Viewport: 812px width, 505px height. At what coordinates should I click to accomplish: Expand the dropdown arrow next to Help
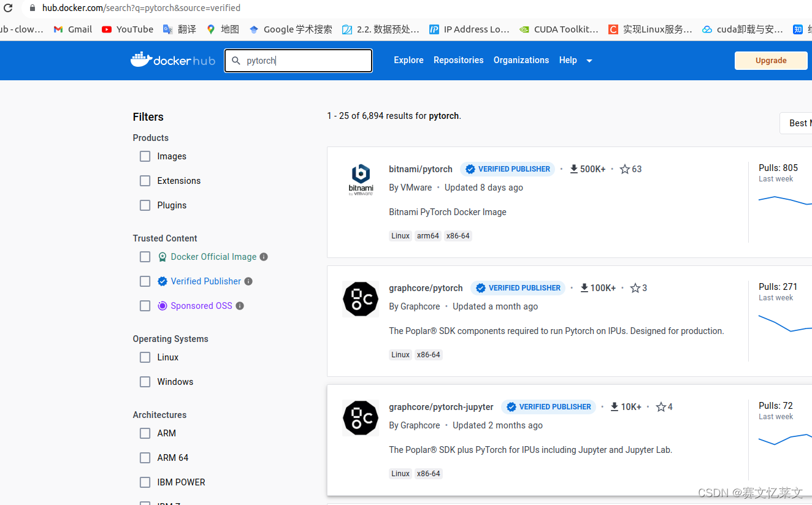pyautogui.click(x=589, y=61)
